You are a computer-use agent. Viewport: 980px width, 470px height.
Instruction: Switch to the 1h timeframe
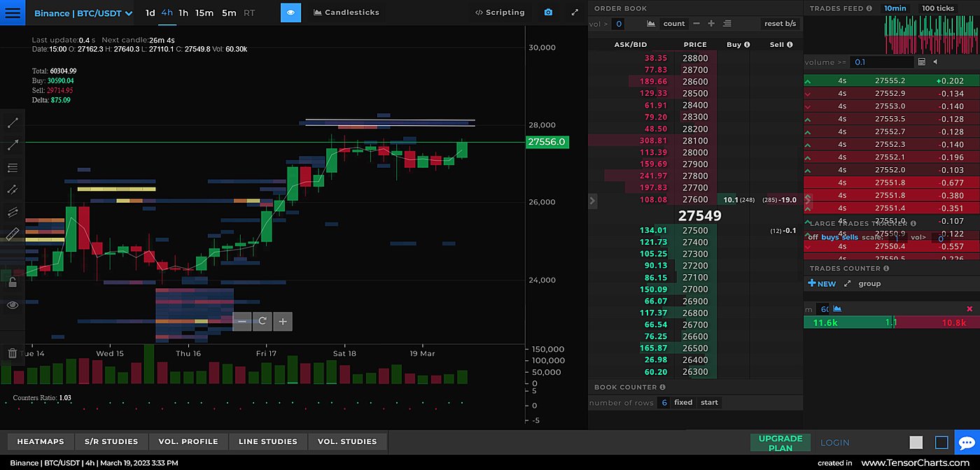183,13
